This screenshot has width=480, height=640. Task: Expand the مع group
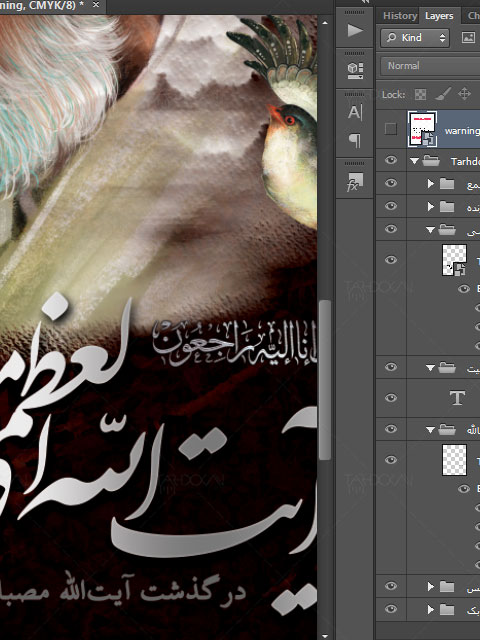pyautogui.click(x=431, y=184)
